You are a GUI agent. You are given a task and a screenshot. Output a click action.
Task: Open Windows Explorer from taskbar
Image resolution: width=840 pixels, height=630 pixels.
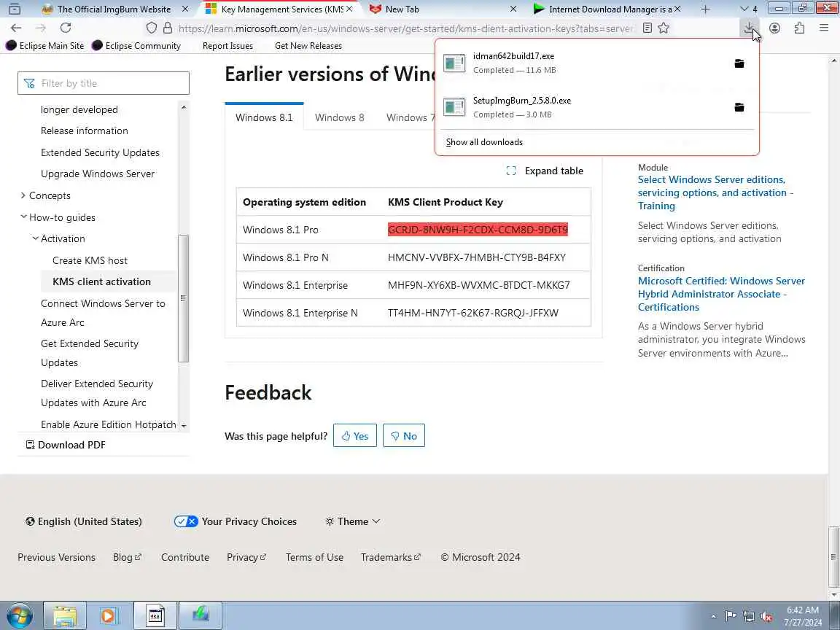[x=64, y=616]
